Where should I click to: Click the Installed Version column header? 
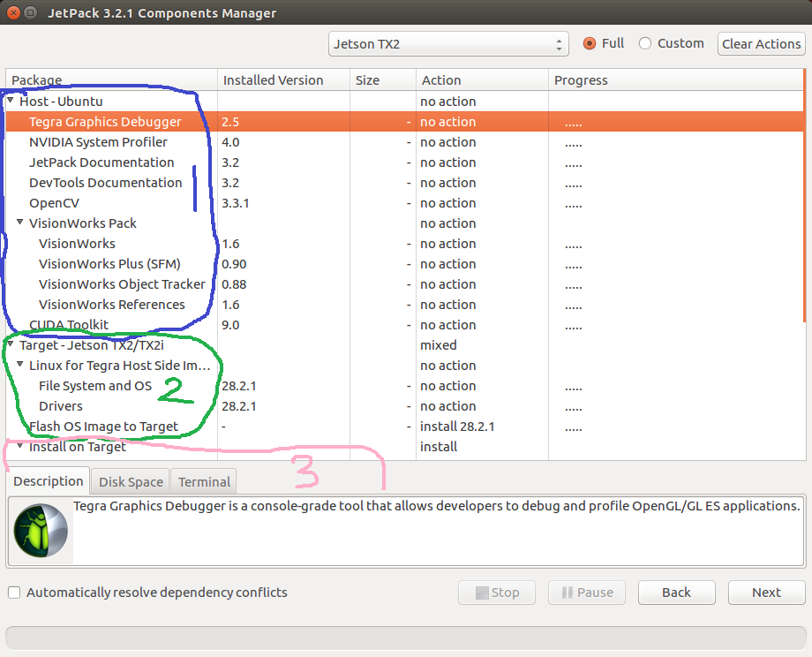click(283, 80)
